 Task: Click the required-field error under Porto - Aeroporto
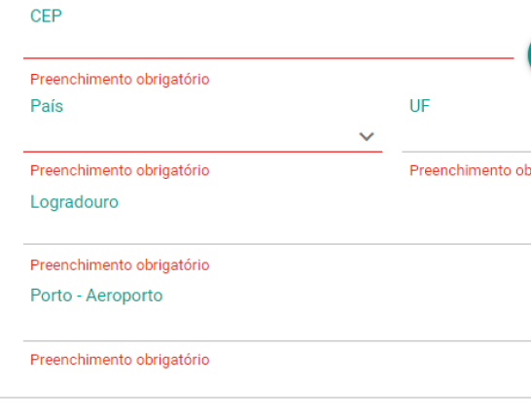click(x=120, y=360)
